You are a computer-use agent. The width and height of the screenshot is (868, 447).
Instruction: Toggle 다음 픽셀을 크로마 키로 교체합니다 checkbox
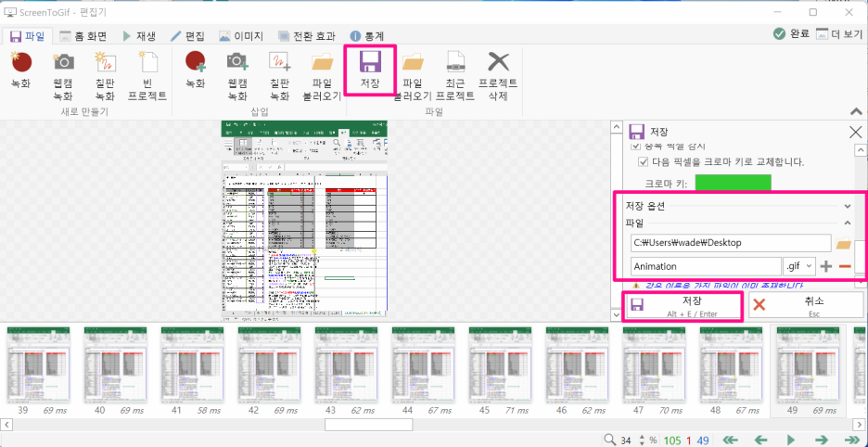(643, 162)
